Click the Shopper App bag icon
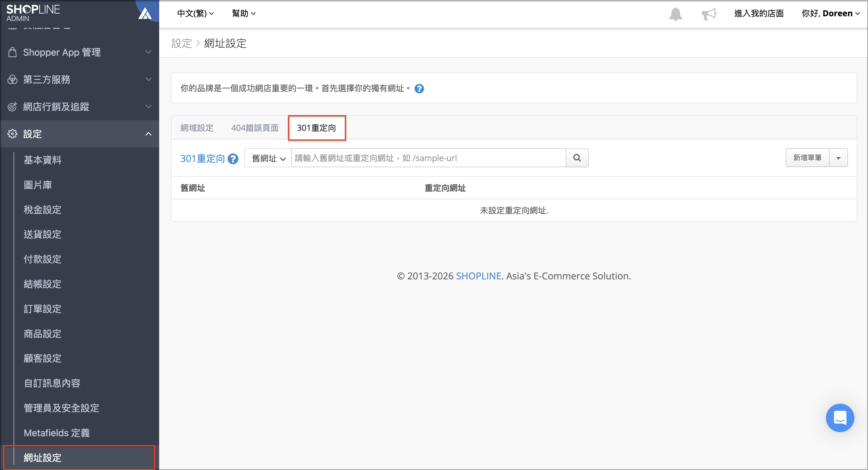868x470 pixels. pyautogui.click(x=12, y=52)
